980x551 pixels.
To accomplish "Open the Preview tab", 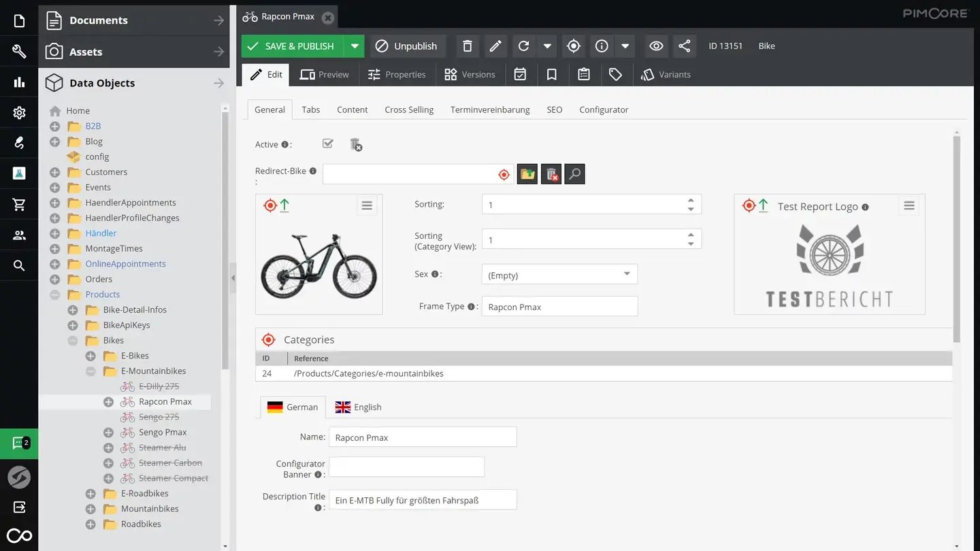I will [x=325, y=75].
